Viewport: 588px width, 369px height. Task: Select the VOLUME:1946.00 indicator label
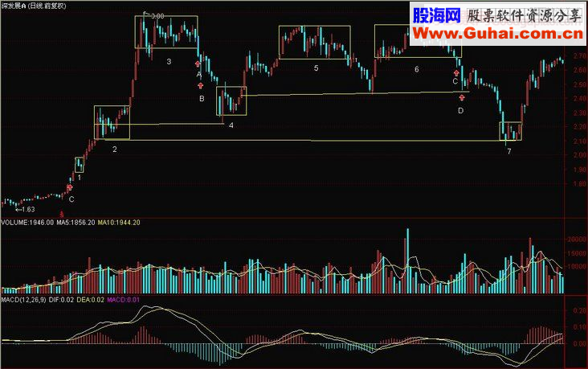coord(27,223)
